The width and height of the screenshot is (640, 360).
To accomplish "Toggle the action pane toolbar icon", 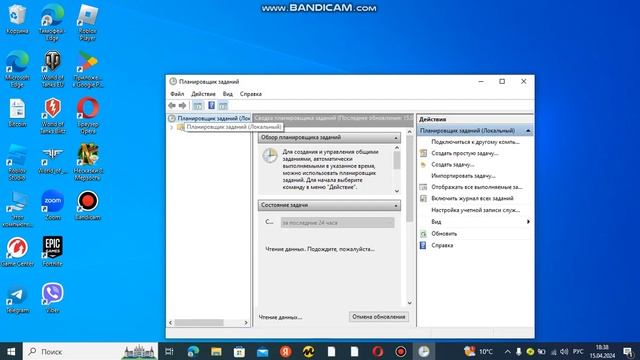I will 223,105.
